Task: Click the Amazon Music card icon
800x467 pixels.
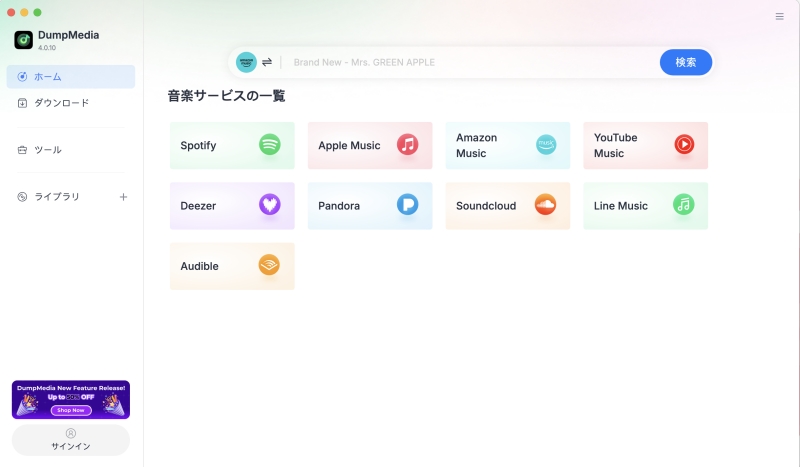Action: point(546,144)
